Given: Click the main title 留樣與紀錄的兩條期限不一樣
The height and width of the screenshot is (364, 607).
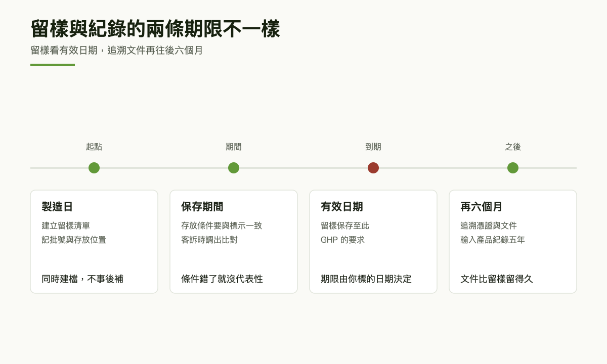Looking at the screenshot, I should tap(155, 29).
